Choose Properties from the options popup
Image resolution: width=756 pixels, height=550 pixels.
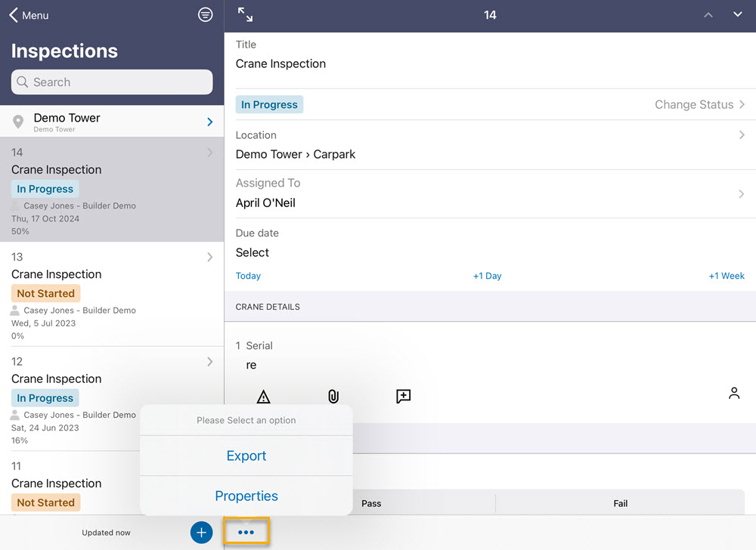(x=246, y=496)
